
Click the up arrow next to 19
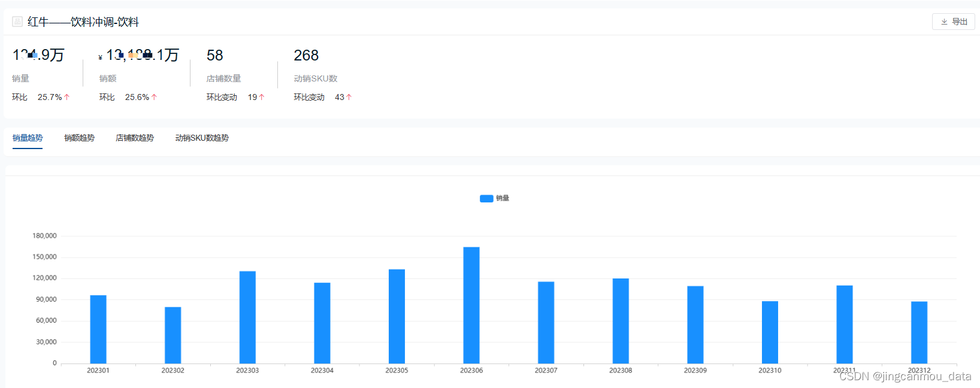tap(262, 97)
